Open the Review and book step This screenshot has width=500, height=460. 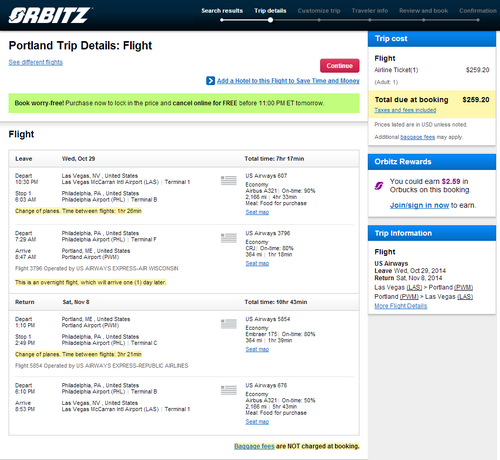pos(424,11)
